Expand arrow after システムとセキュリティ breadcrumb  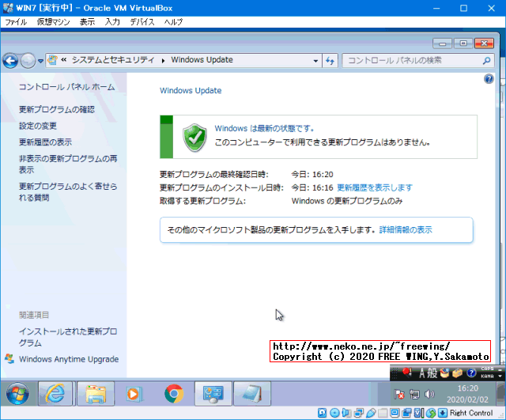click(x=163, y=60)
